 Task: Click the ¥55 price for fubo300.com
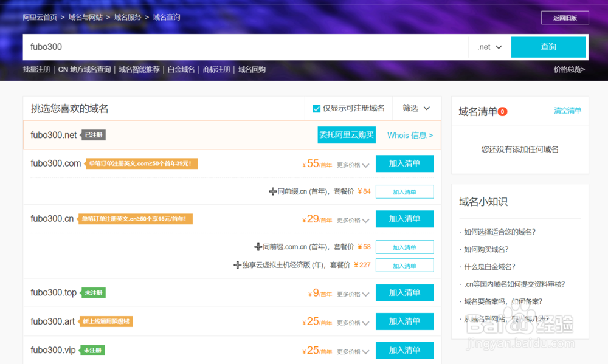pyautogui.click(x=317, y=164)
